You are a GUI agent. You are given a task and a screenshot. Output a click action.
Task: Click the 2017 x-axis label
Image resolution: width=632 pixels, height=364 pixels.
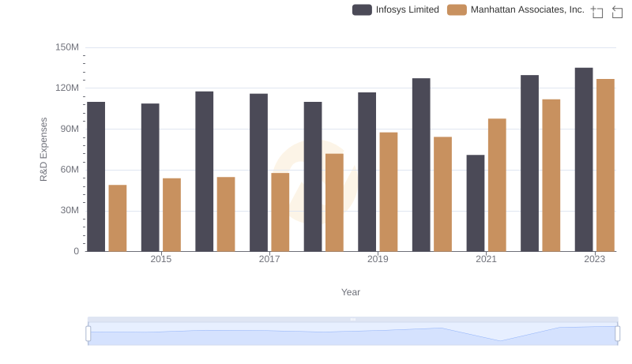point(269,259)
